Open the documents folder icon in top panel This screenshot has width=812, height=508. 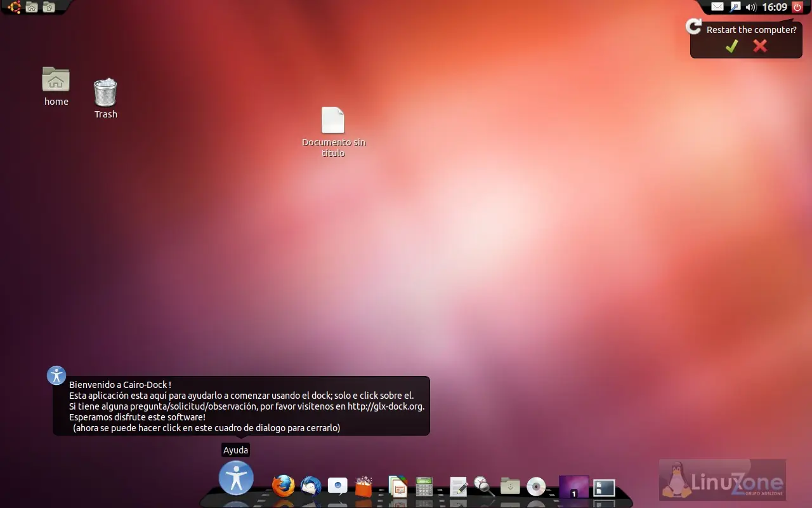point(48,7)
